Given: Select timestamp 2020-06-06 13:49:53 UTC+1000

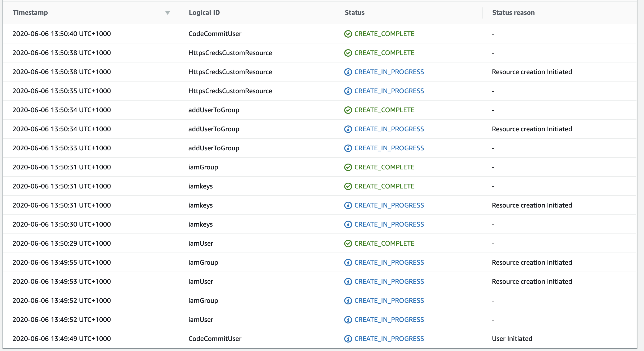Looking at the screenshot, I should point(62,282).
